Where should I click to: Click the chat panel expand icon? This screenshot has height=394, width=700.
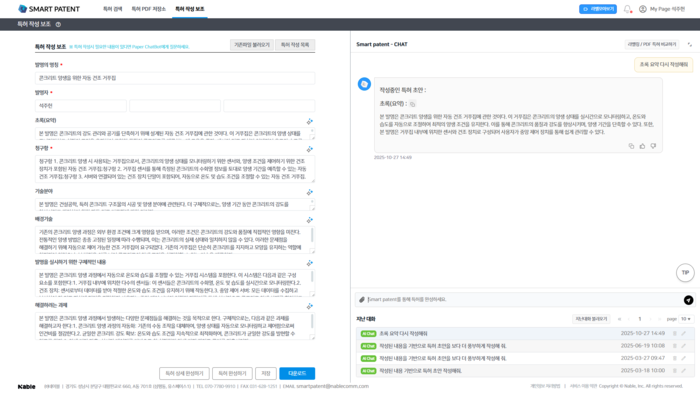[x=690, y=44]
